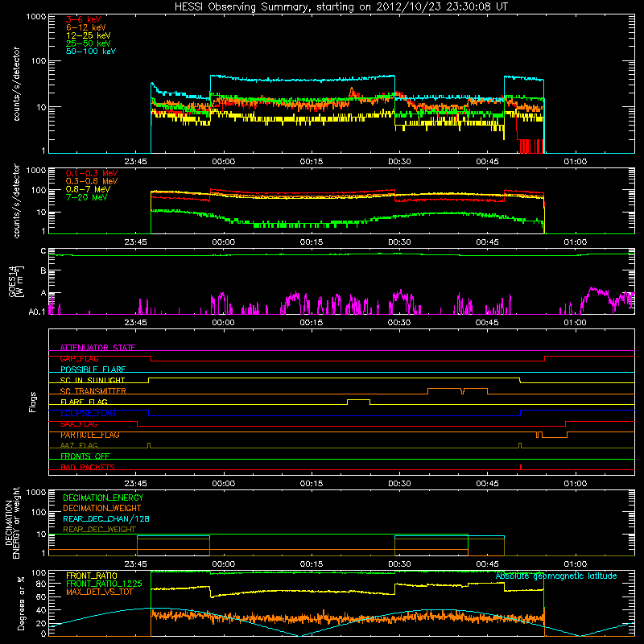
Task: Pick the POSSIBLE_FLARE flag label
Action: pos(93,369)
